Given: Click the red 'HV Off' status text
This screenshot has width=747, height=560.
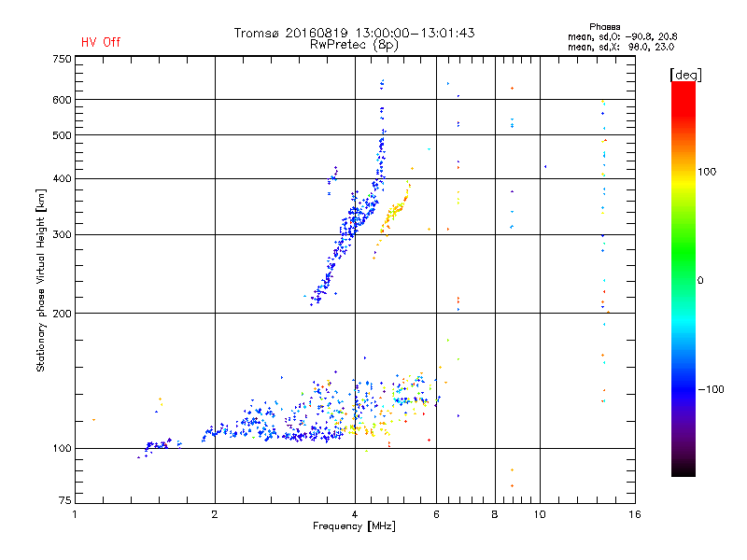Looking at the screenshot, I should click(x=101, y=42).
